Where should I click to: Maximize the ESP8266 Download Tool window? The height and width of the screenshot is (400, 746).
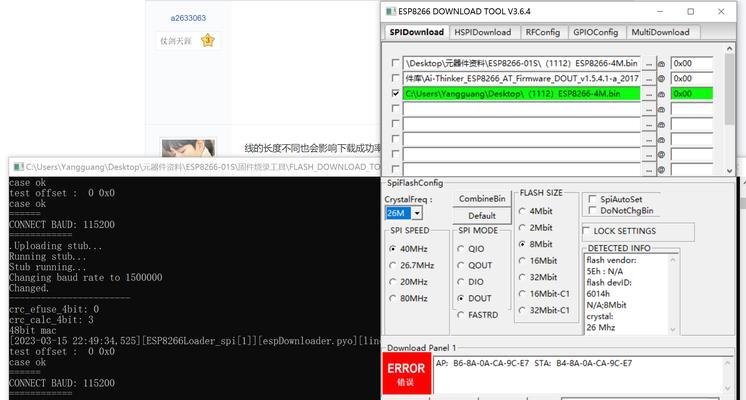click(690, 11)
